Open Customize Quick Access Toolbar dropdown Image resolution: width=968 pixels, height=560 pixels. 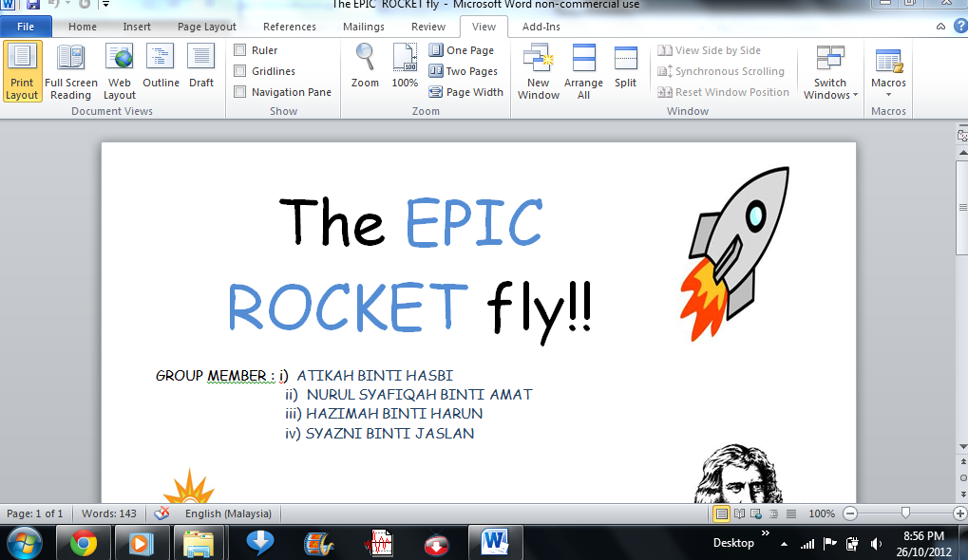[105, 5]
